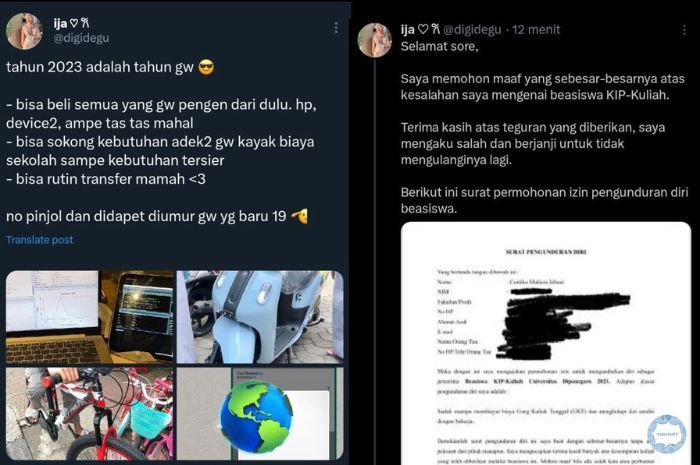Click the round watermark badge on document
Screen dimensions: 700x465
(667, 434)
